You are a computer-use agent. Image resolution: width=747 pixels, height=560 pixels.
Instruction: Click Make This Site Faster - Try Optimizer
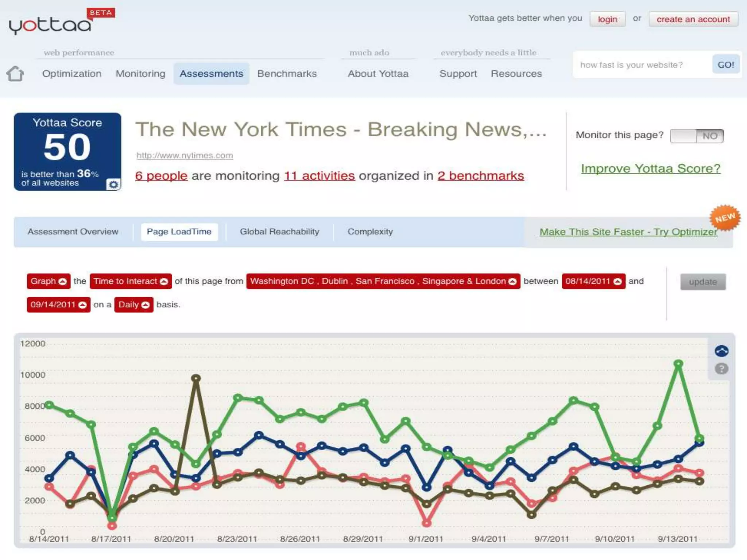[628, 232]
